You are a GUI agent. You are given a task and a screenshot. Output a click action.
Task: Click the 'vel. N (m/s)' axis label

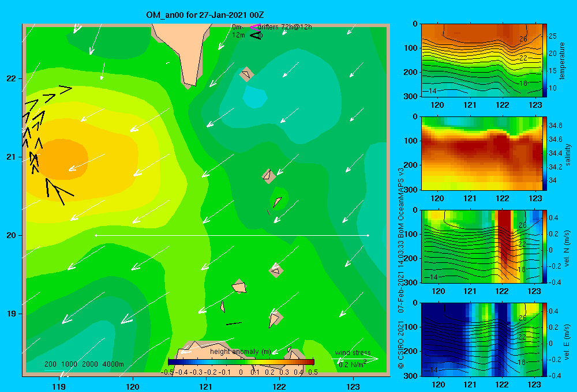567,248
